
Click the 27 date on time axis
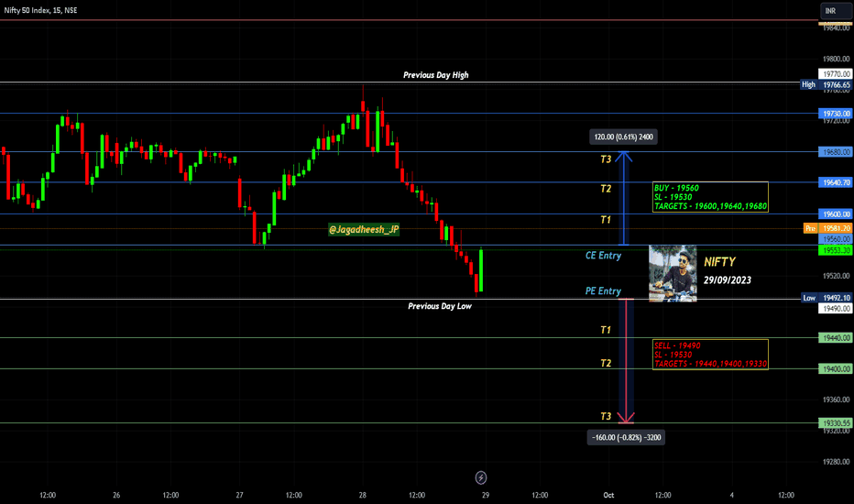pyautogui.click(x=239, y=495)
